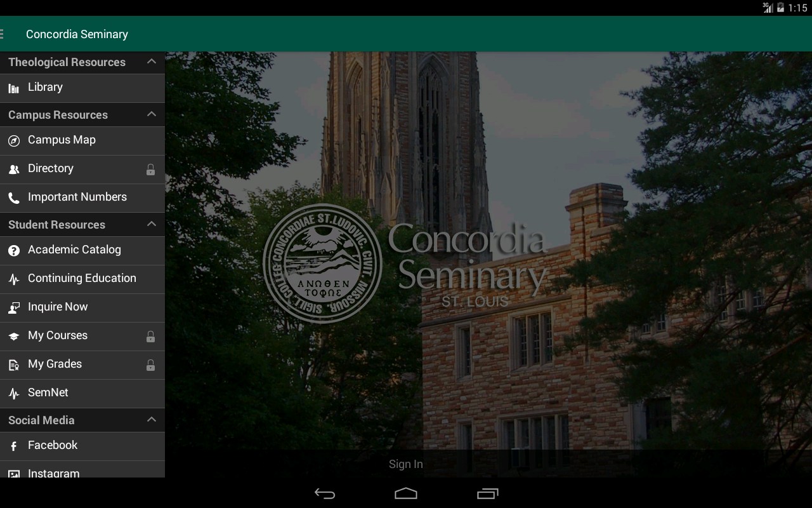Tap the Android back button
Image resolution: width=812 pixels, height=508 pixels.
pos(325,493)
